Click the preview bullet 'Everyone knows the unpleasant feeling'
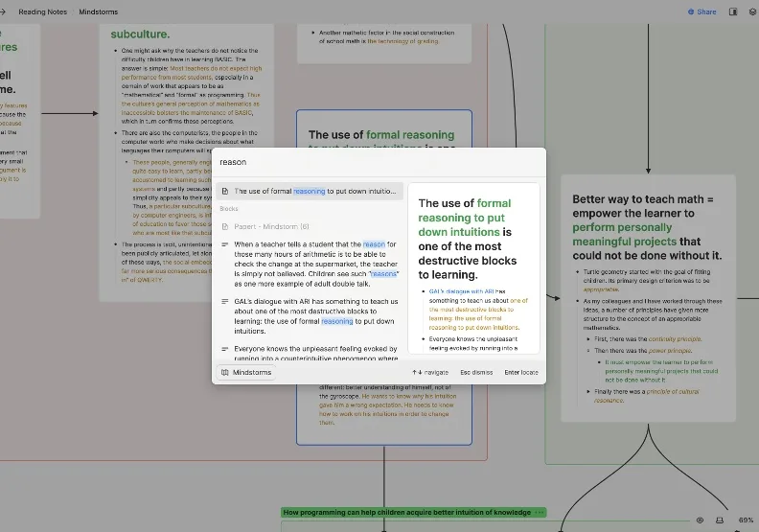Screen dimensions: 759x532 472,344
